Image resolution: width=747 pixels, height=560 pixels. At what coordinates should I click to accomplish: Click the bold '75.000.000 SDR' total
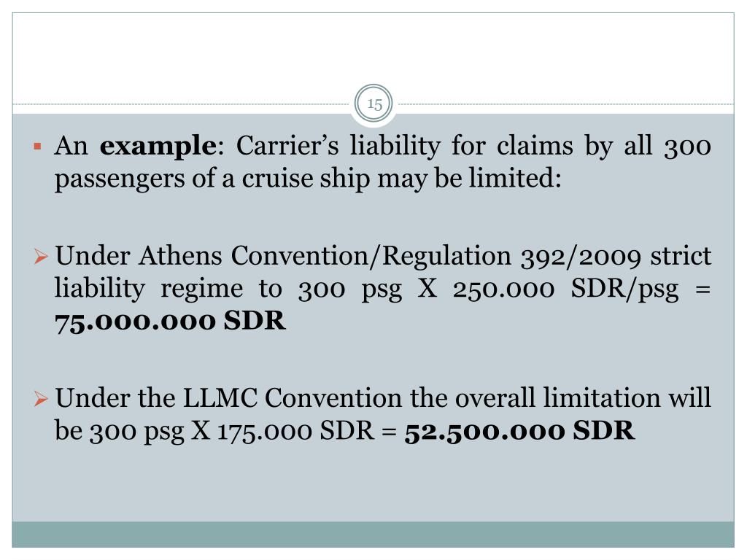coord(170,321)
